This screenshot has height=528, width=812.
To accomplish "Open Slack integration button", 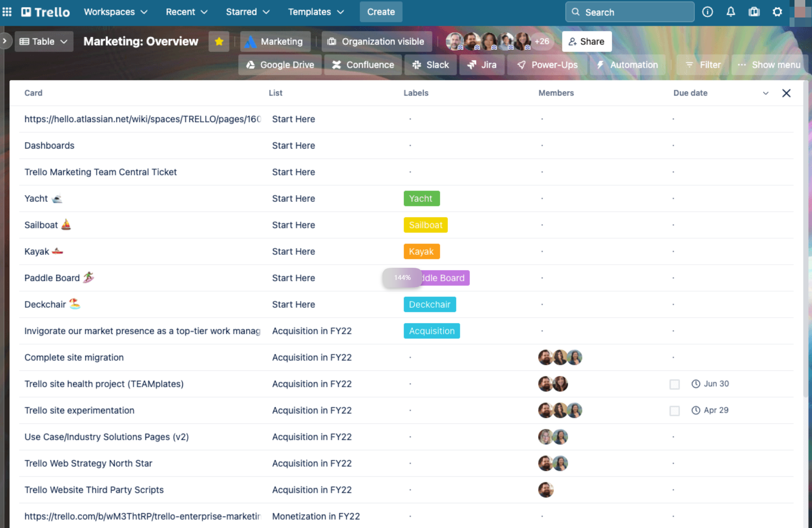I will [430, 65].
